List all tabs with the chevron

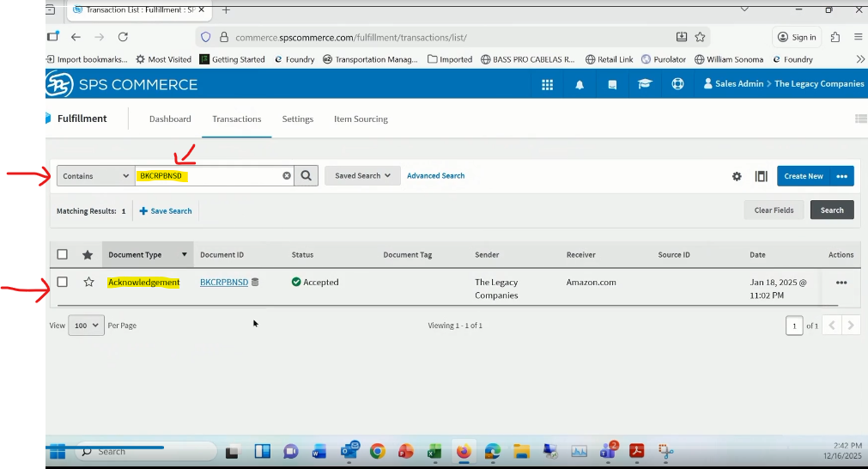pos(744,9)
